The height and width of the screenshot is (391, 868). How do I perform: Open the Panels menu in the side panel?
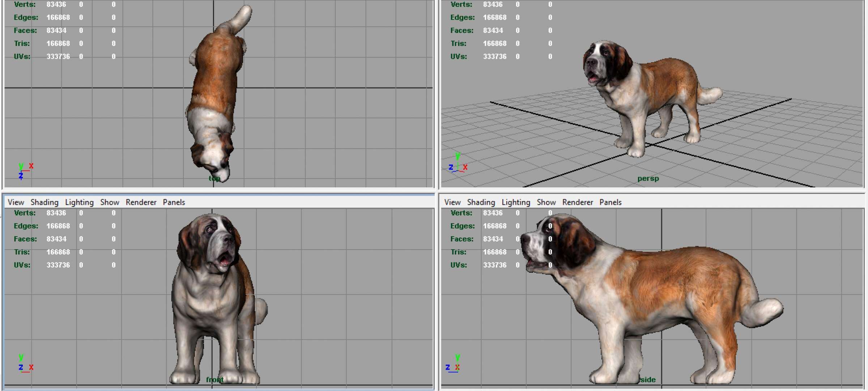[610, 202]
